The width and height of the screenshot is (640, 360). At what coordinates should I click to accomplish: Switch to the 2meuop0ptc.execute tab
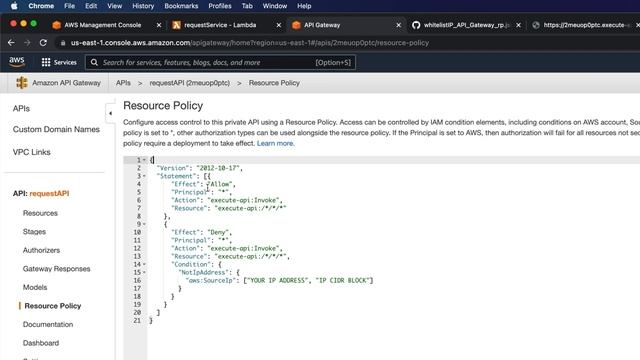[x=584, y=25]
